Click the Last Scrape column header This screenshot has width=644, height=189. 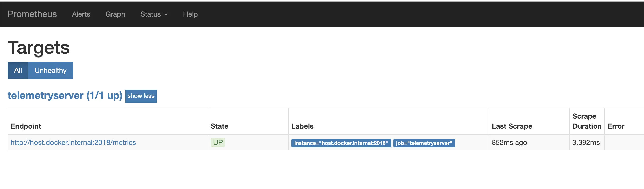click(512, 126)
